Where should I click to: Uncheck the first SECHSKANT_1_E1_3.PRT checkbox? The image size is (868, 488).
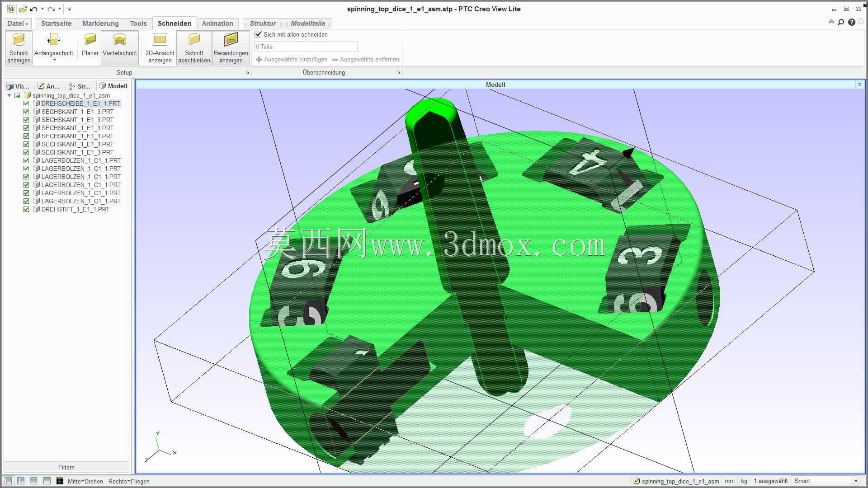pos(26,112)
